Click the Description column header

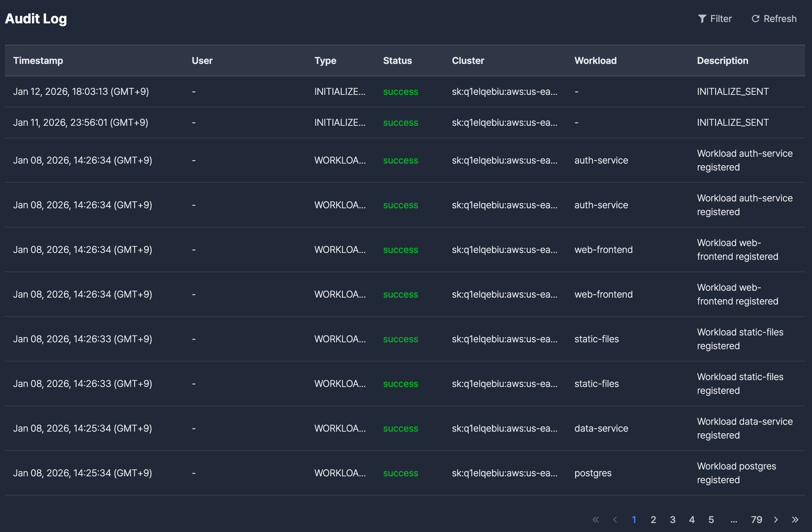click(722, 60)
